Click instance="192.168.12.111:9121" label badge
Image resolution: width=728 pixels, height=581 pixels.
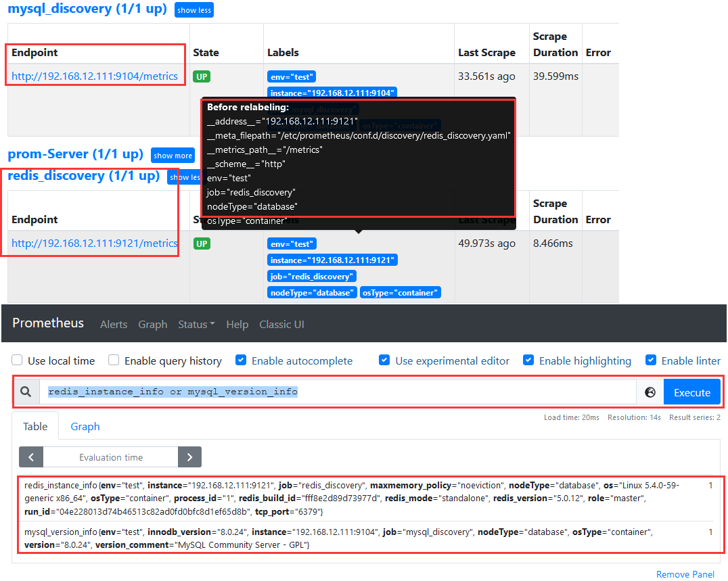tap(332, 260)
